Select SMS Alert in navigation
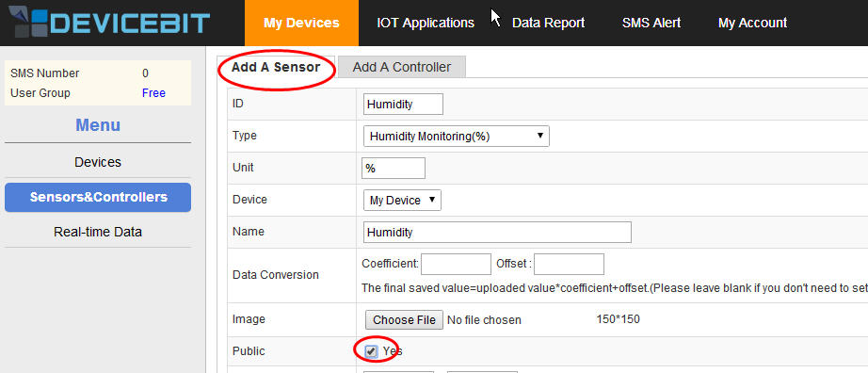 (651, 23)
